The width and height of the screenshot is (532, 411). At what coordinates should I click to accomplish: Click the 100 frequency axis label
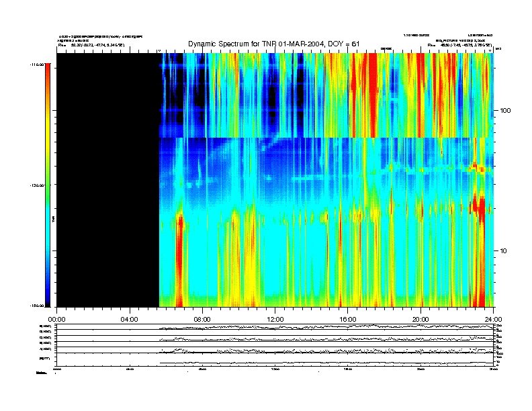(505, 111)
